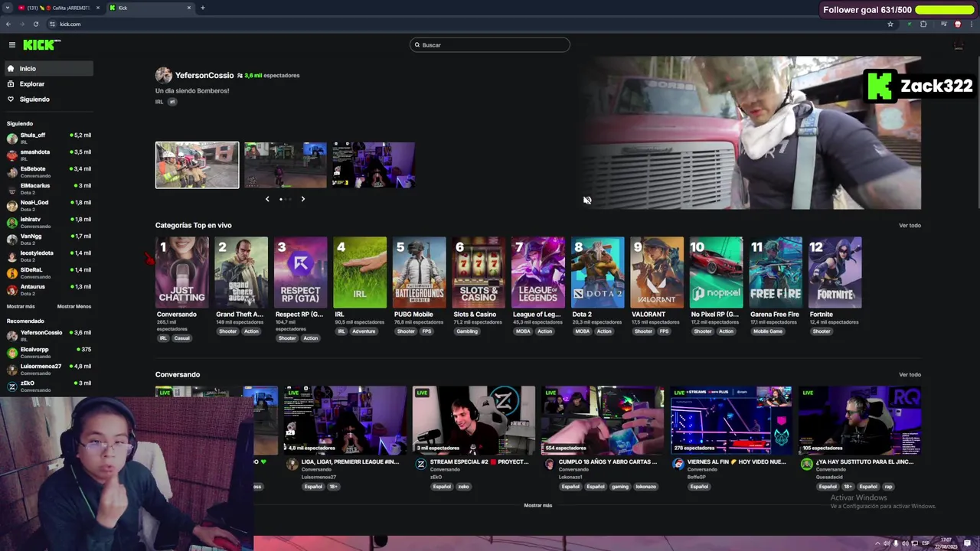Click YefersonCossio avatar in featured header
The width and height of the screenshot is (980, 551).
163,75
